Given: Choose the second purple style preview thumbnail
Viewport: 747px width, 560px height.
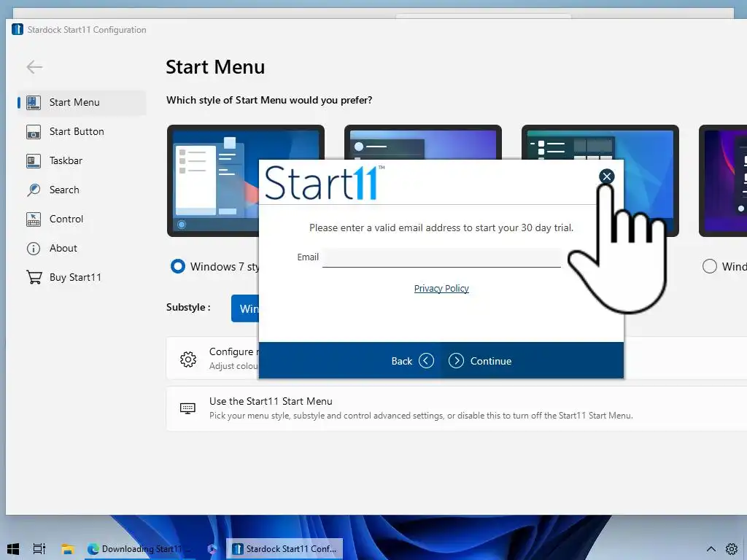Looking at the screenshot, I should pyautogui.click(x=423, y=142).
